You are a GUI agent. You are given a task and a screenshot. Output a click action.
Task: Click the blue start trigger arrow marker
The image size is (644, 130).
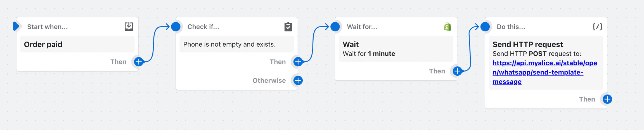16,27
